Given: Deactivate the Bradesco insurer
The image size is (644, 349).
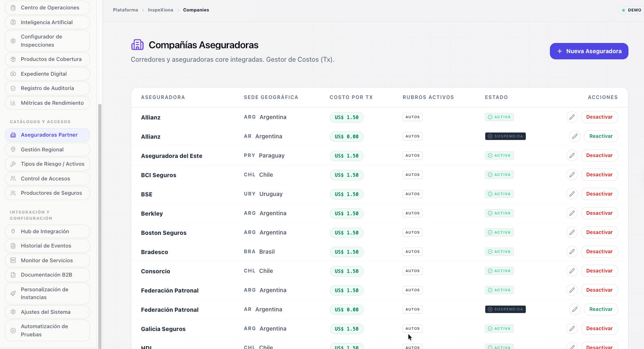Looking at the screenshot, I should click(x=599, y=252).
